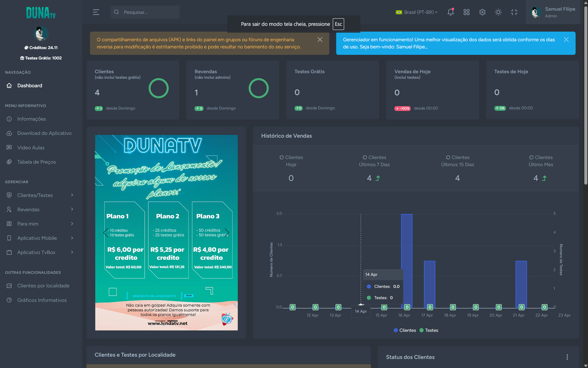
Task: Click the Clientes/Testes sidebar icon
Action: click(9, 195)
